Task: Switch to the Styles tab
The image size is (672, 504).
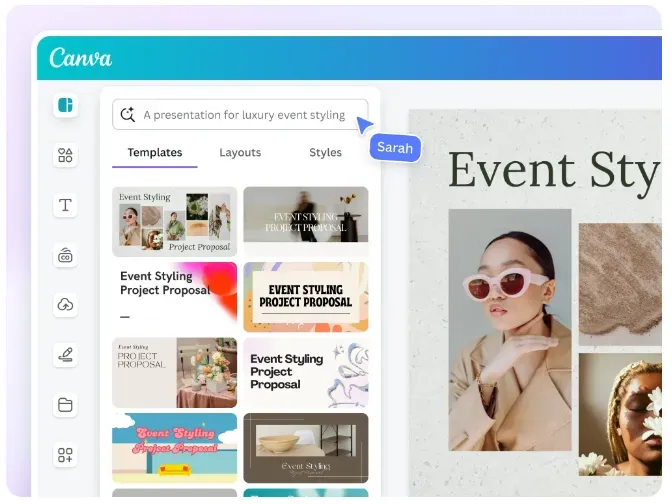Action: 325,153
